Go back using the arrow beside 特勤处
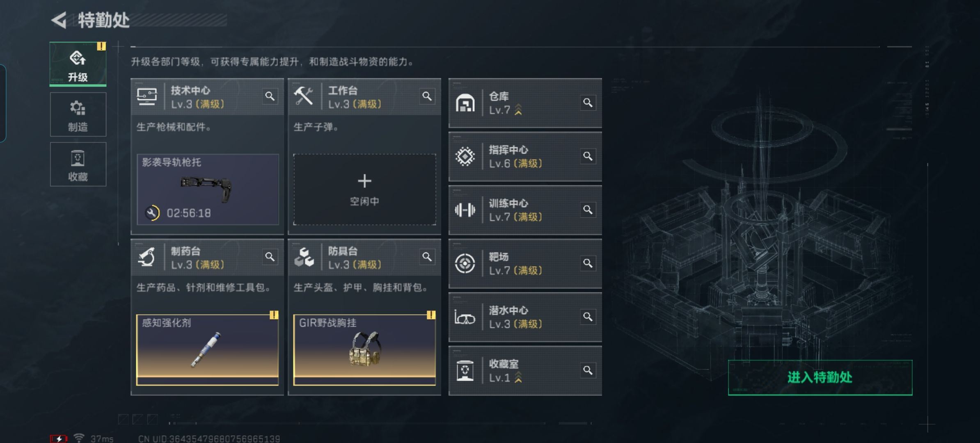The height and width of the screenshot is (443, 980). [x=59, y=20]
